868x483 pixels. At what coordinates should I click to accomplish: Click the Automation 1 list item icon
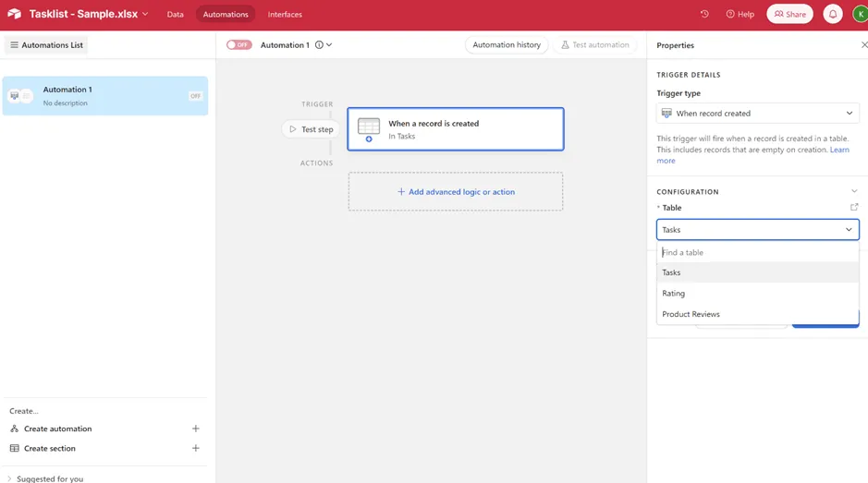[20, 96]
